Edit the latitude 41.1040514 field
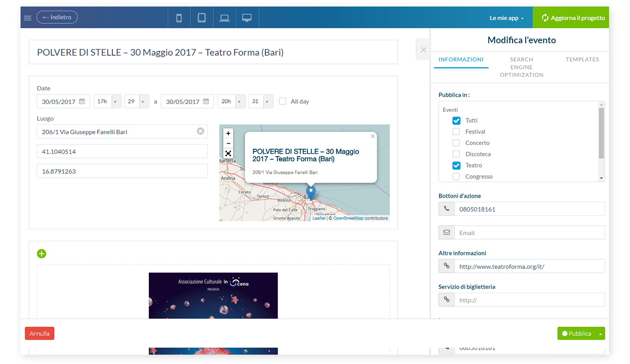The width and height of the screenshot is (630, 364). (x=122, y=151)
